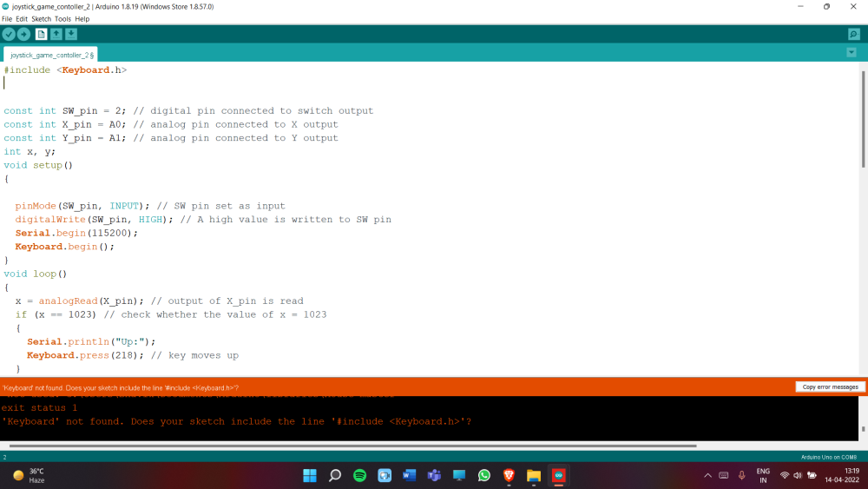Viewport: 868px width, 489px height.
Task: Save the sketch using the down-arrow icon
Action: pyautogui.click(x=71, y=34)
